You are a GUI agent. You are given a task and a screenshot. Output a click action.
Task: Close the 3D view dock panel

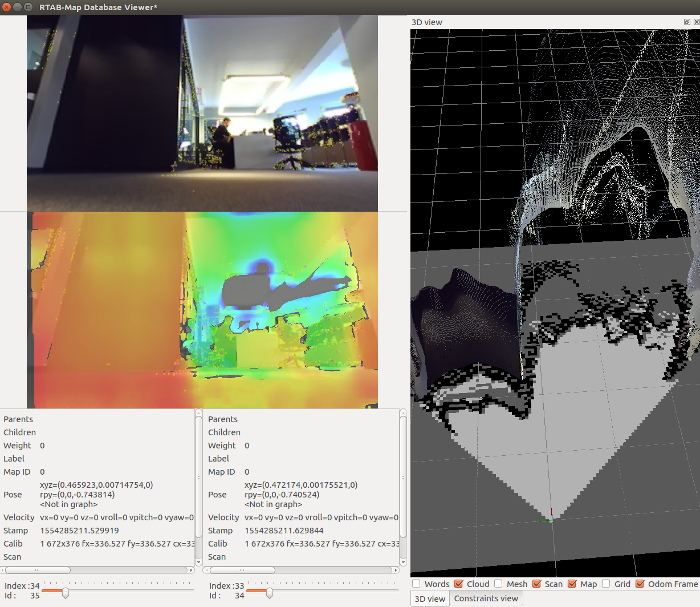pyautogui.click(x=696, y=22)
